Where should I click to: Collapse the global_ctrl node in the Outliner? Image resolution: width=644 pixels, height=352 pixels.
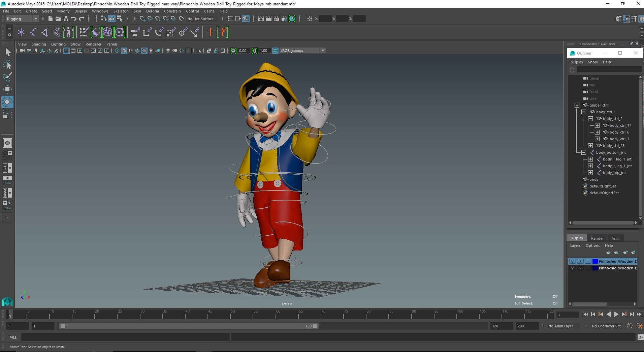[x=577, y=105]
